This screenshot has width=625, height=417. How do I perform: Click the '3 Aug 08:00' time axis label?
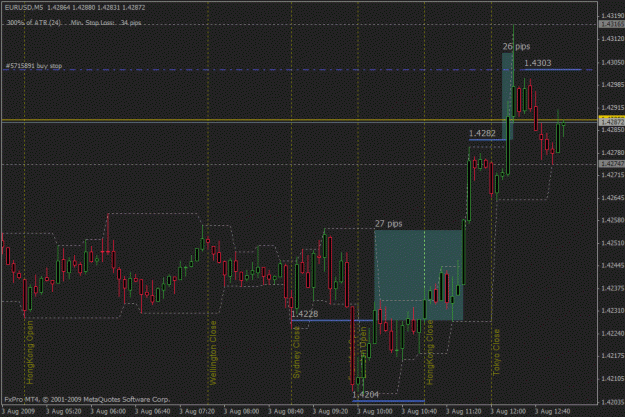(x=241, y=411)
